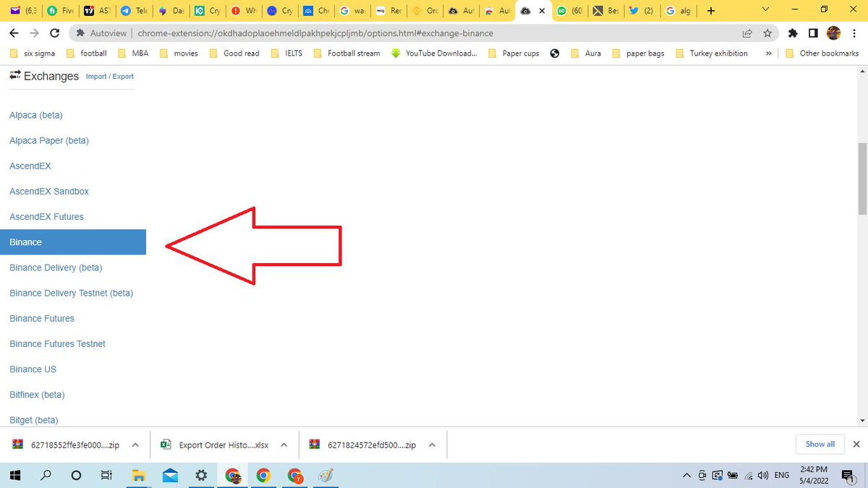Open downloaded 62718552ffe3fe000 zip file

[x=66, y=445]
